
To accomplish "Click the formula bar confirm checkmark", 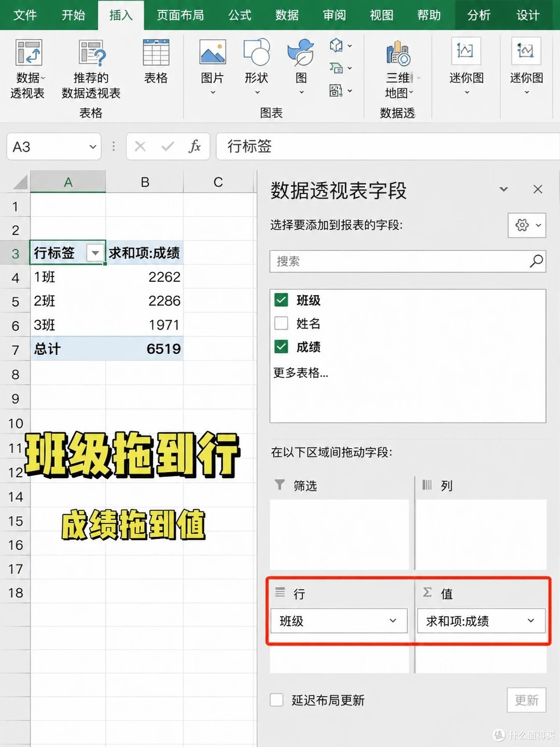I will (x=167, y=147).
